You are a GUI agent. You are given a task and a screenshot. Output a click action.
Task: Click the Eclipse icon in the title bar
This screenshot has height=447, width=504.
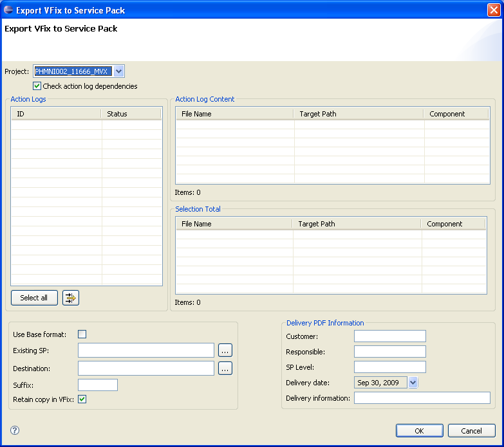pyautogui.click(x=8, y=10)
